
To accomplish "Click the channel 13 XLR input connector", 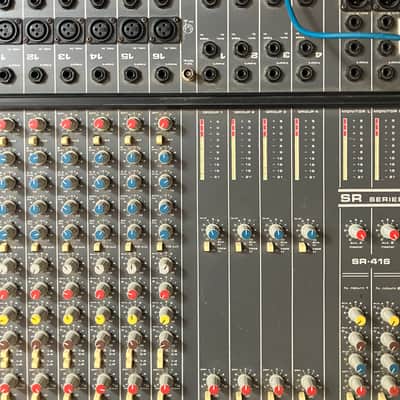I will click(x=69, y=30).
